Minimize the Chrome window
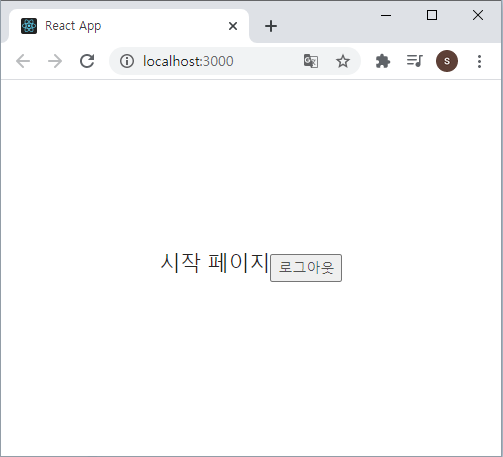Image resolution: width=503 pixels, height=457 pixels. [x=386, y=15]
